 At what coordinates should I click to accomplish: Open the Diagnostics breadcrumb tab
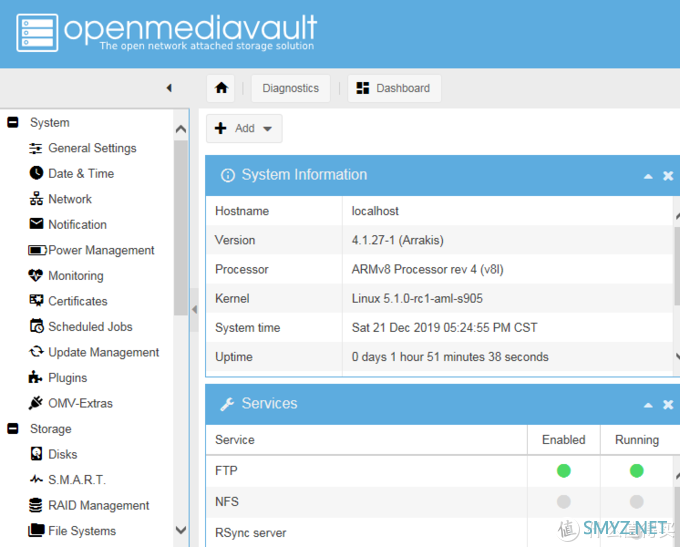coord(291,88)
